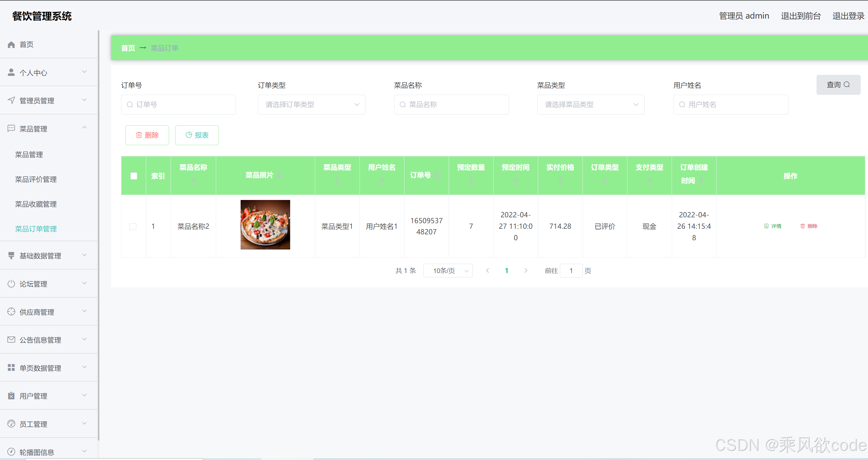Image resolution: width=868 pixels, height=460 pixels.
Task: Click the pizza dish photo thumbnail
Action: click(x=265, y=225)
